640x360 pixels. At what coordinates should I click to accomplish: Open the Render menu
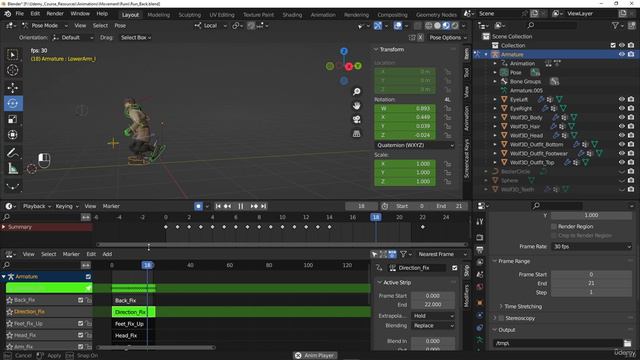tap(55, 14)
